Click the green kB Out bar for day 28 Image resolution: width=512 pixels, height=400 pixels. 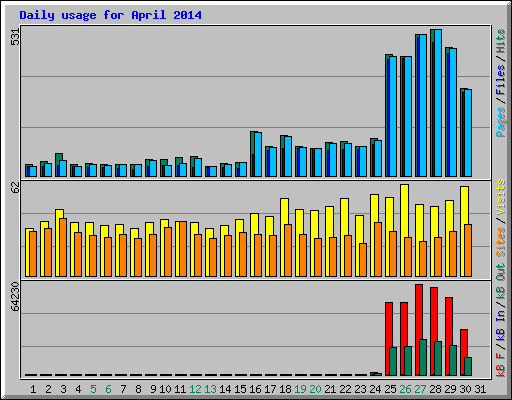438,358
